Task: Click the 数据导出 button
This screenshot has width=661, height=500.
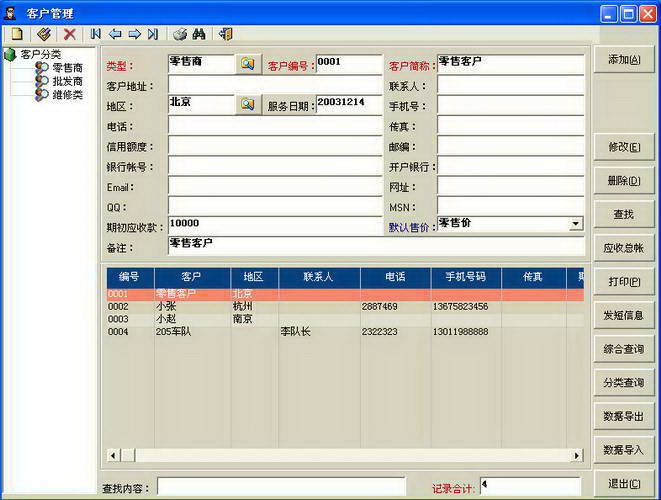Action: [624, 416]
